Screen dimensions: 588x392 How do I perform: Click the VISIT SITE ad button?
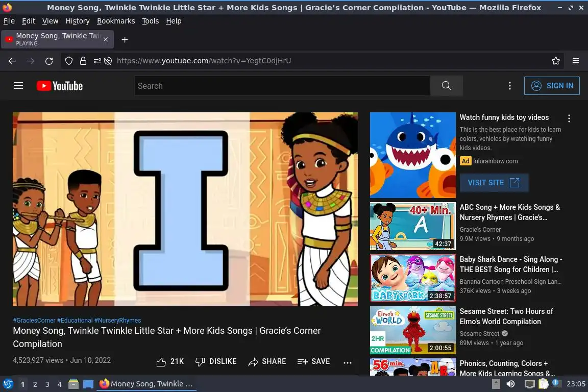click(494, 183)
